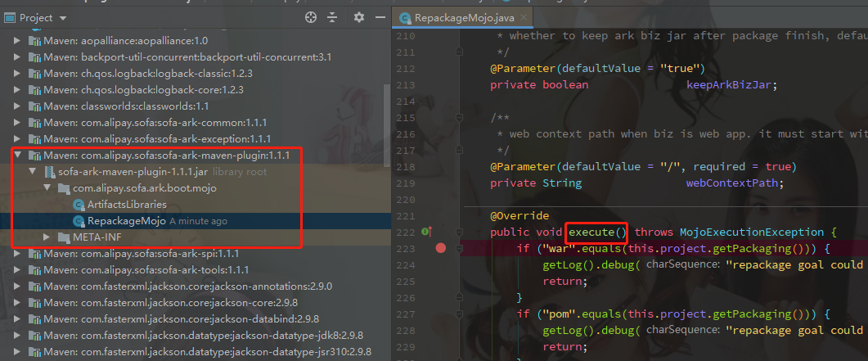Expand Maven: jackson-annotations:2.9.0 node
Viewport: 868px width, 361px height.
pos(17,287)
